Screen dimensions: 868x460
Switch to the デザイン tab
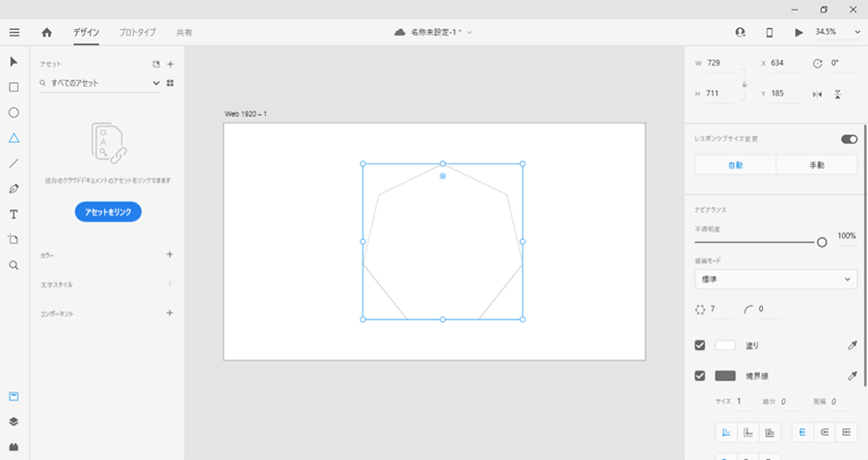87,32
